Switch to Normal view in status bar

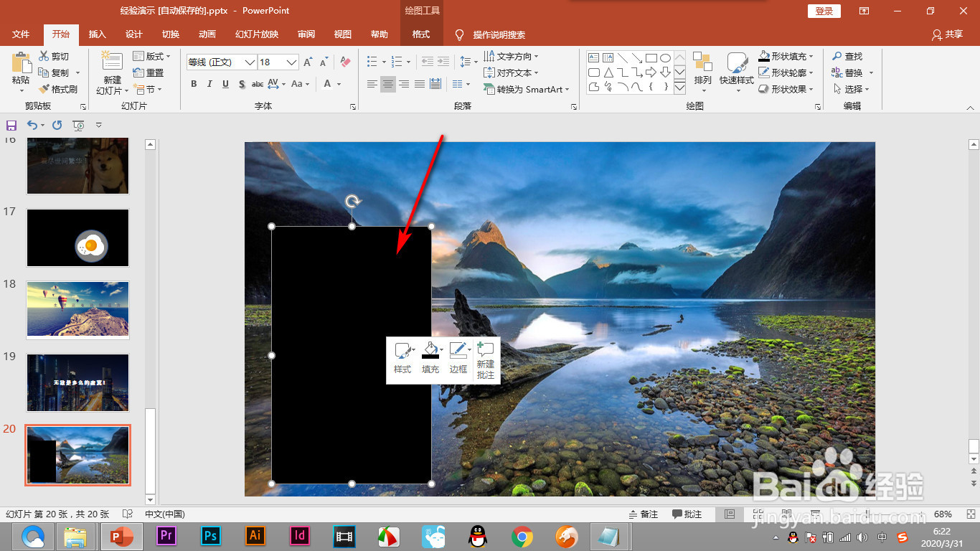click(730, 514)
